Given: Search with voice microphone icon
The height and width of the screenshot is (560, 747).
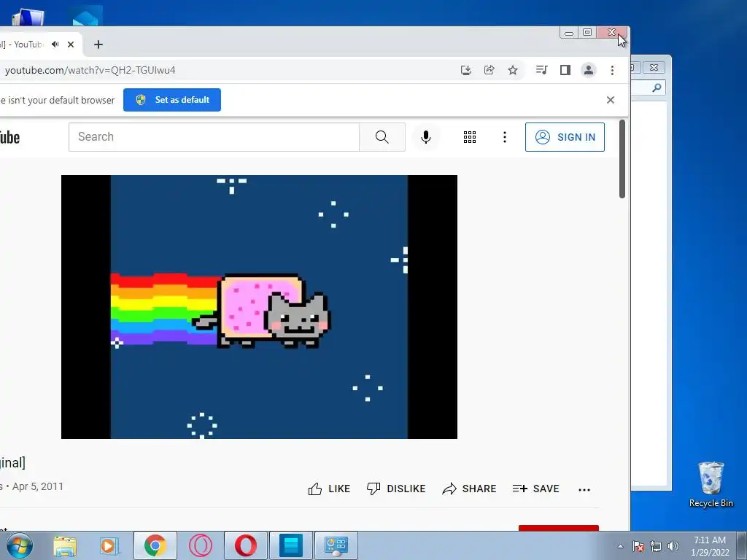Looking at the screenshot, I should tap(426, 137).
